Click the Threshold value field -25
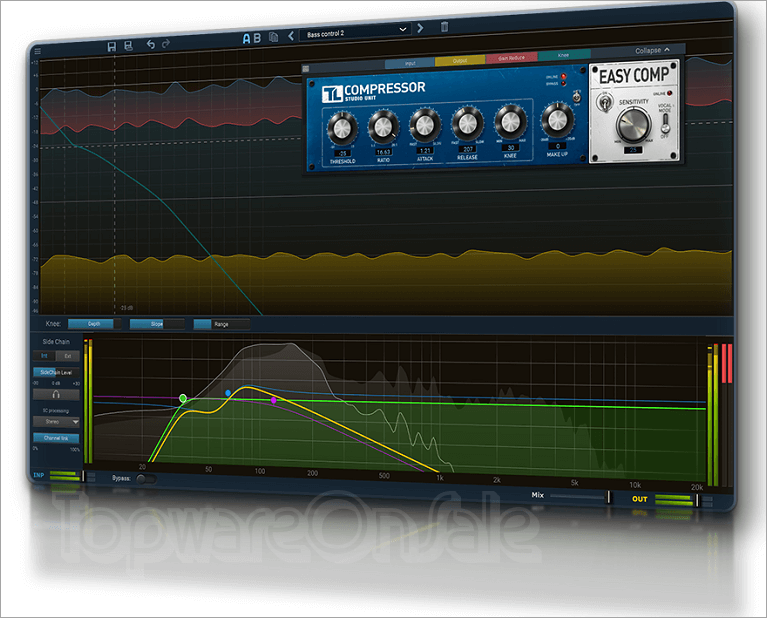The height and width of the screenshot is (618, 767). (x=342, y=154)
